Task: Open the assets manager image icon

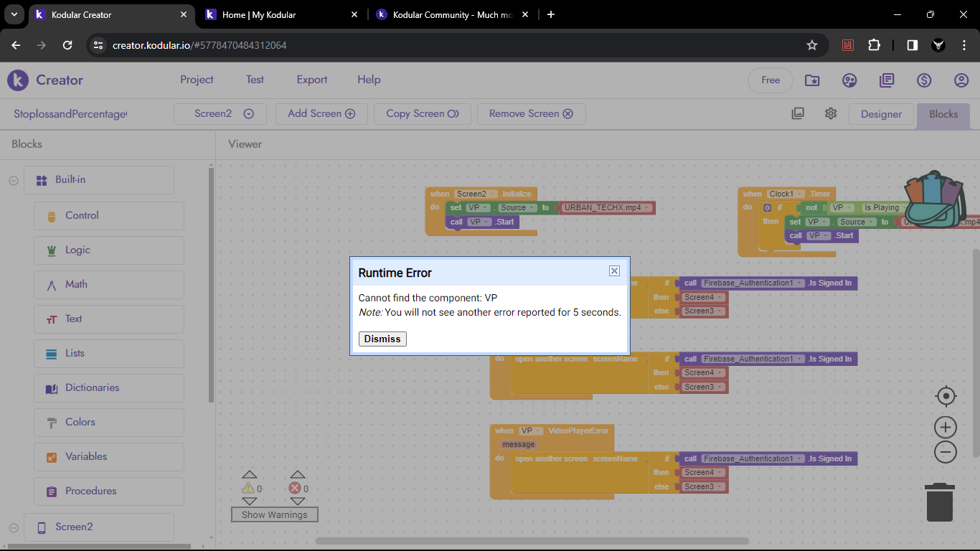Action: pos(798,113)
